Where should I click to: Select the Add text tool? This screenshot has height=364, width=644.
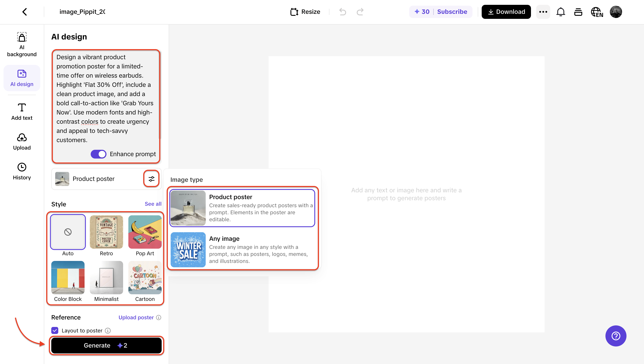(22, 112)
